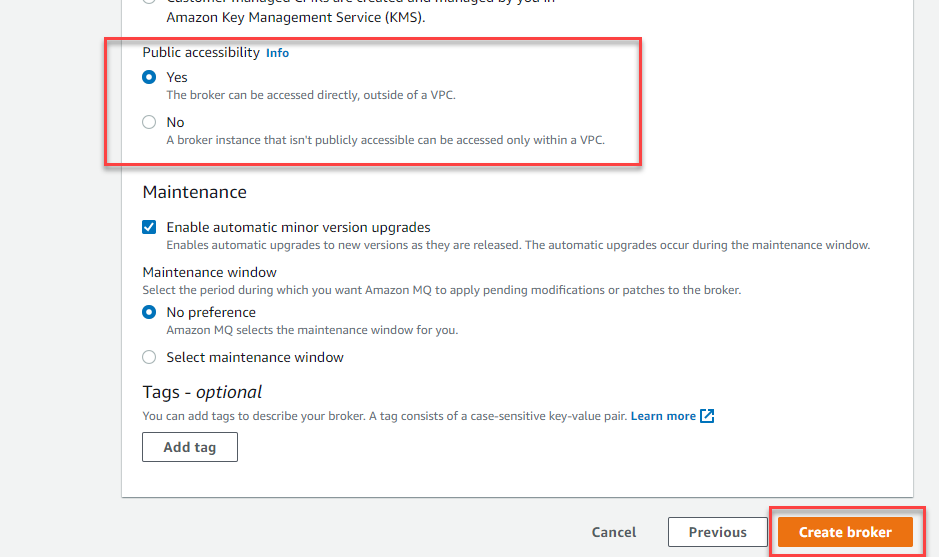Open the Info link beside Public accessibility
This screenshot has width=939, height=557.
coord(277,53)
